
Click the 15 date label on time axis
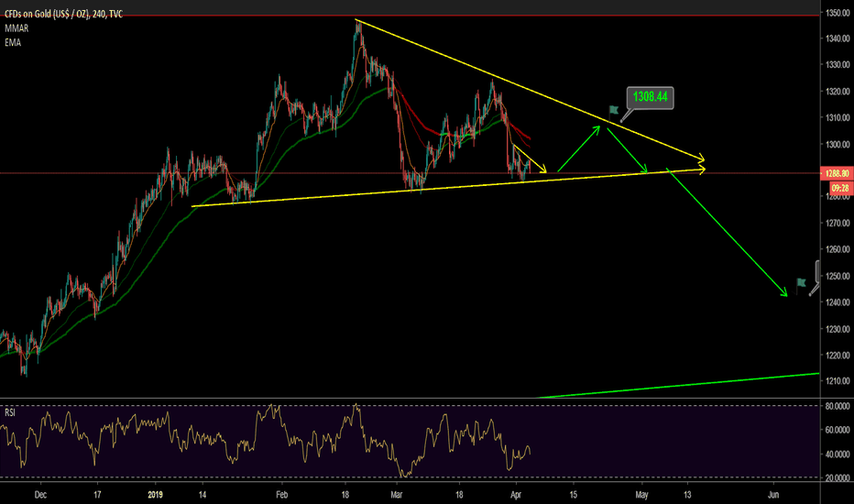tap(573, 495)
